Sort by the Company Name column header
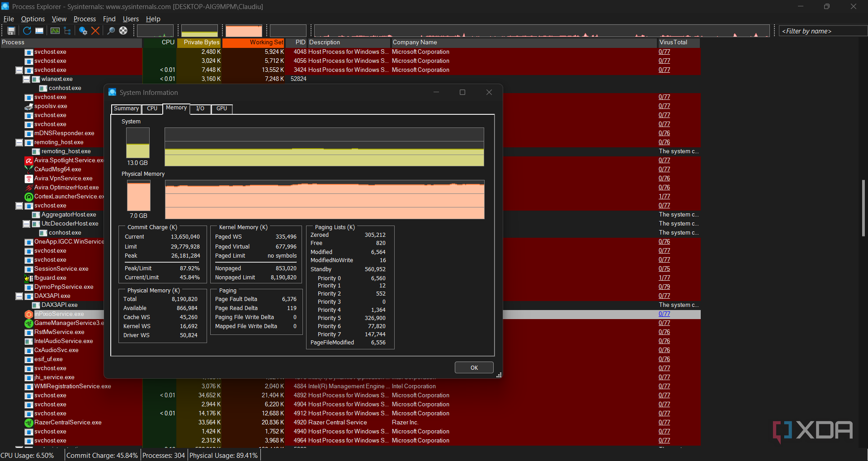Screen dimensions: 868x461 [524, 42]
